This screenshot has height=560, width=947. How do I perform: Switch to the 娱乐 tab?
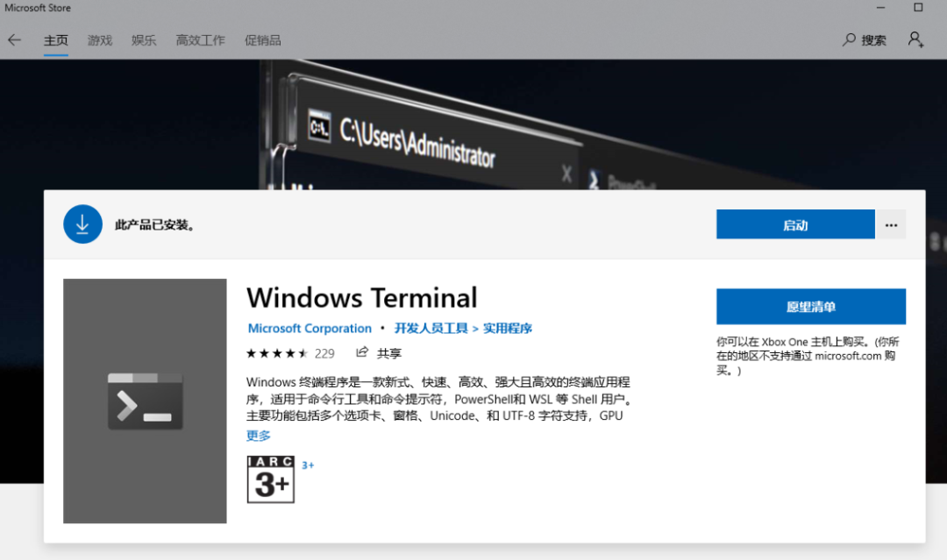[143, 39]
